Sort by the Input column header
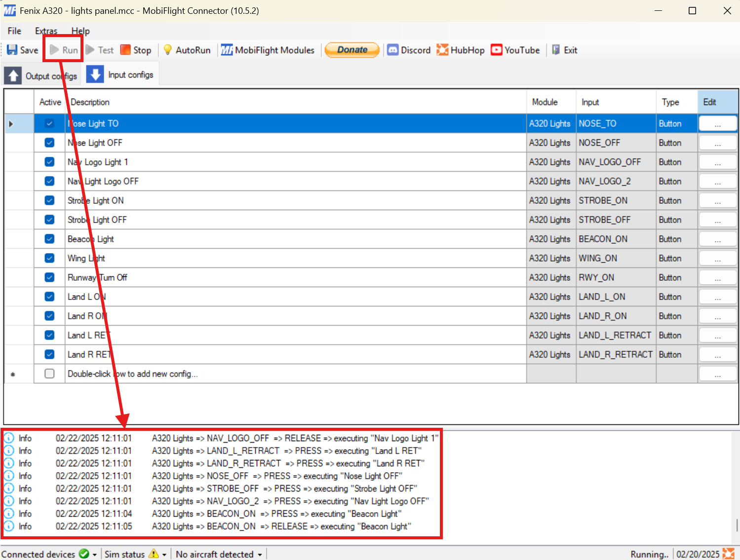Screen dimensions: 740x560 click(x=616, y=102)
